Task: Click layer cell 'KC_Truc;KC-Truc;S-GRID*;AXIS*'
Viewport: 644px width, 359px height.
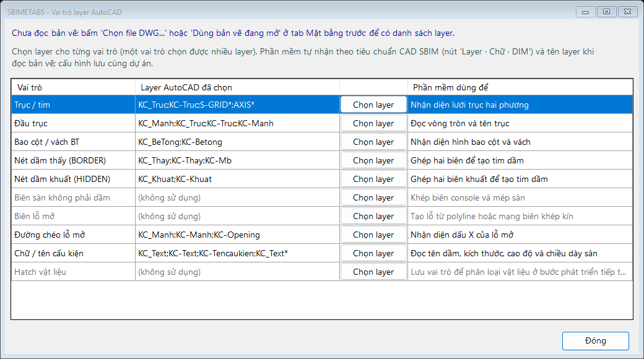Action: pos(237,105)
